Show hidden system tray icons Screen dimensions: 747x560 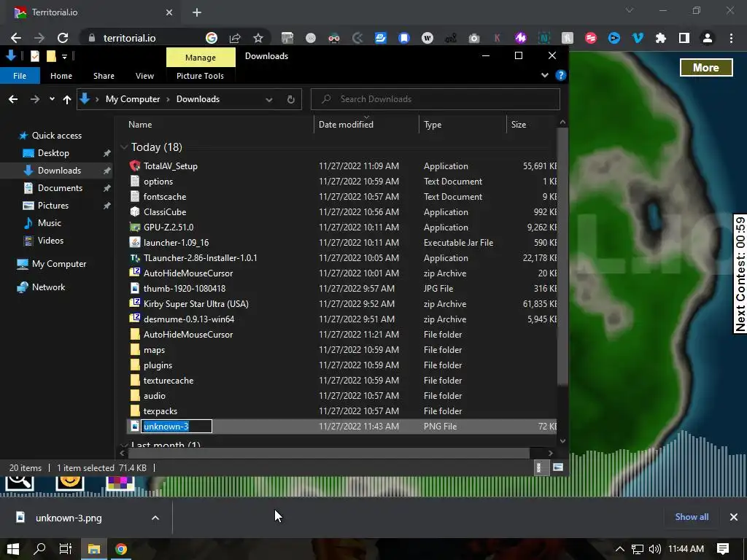pos(619,549)
